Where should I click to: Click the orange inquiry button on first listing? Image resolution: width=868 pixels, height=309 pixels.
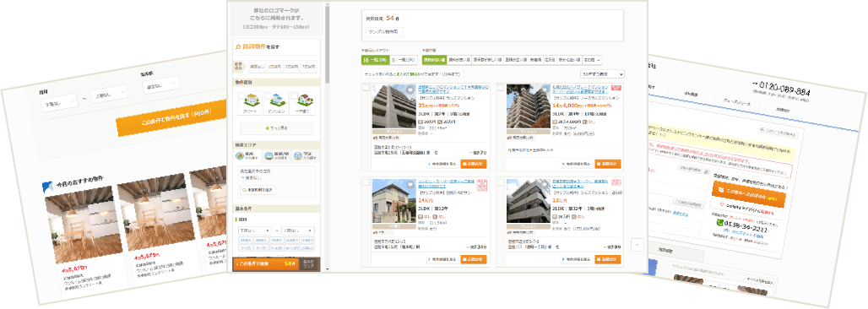click(x=474, y=164)
